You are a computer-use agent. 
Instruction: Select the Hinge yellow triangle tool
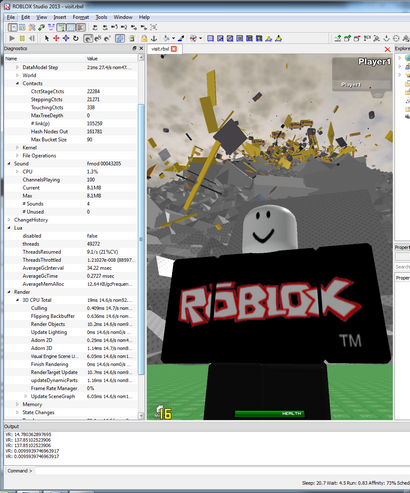coord(268,39)
